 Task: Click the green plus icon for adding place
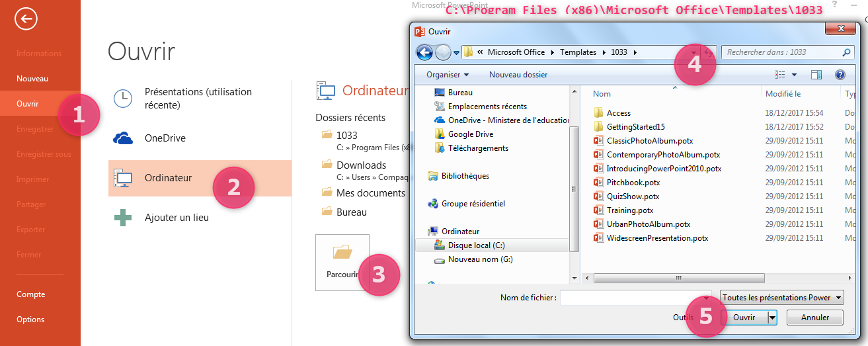(x=123, y=217)
